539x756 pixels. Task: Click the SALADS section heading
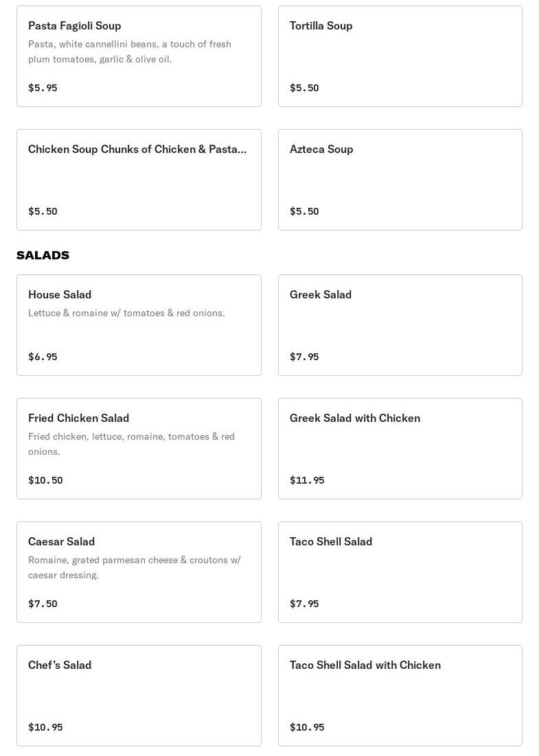pyautogui.click(x=43, y=255)
